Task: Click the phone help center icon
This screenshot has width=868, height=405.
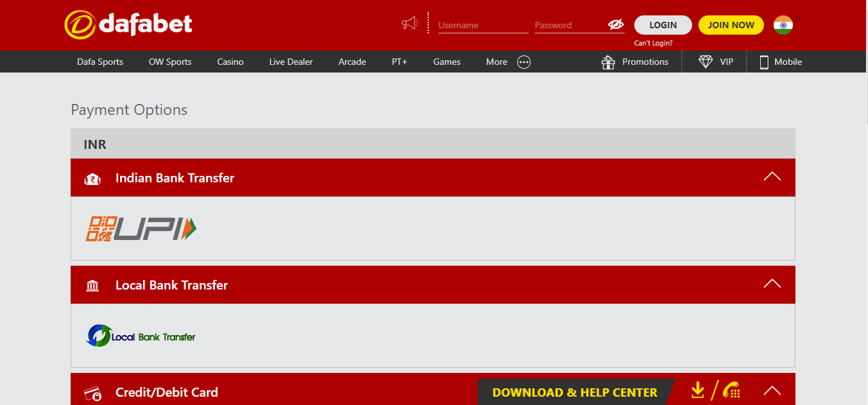Action: (731, 390)
